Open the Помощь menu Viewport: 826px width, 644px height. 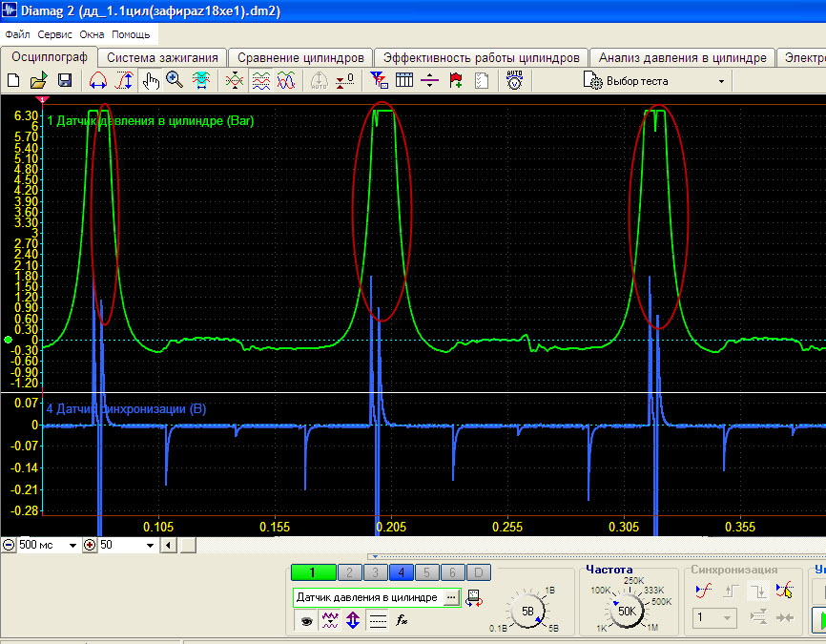(x=131, y=34)
